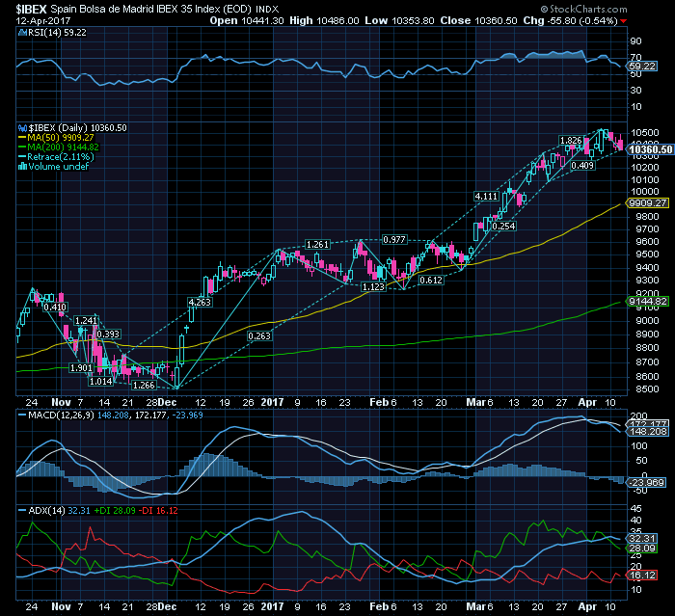Click the RSI(14) 59.22 legend text

(57, 32)
